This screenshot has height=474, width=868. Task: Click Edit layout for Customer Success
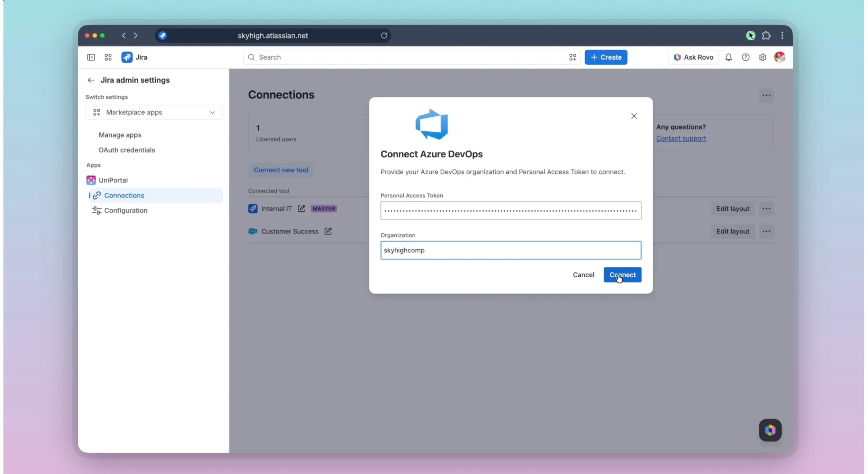point(733,231)
